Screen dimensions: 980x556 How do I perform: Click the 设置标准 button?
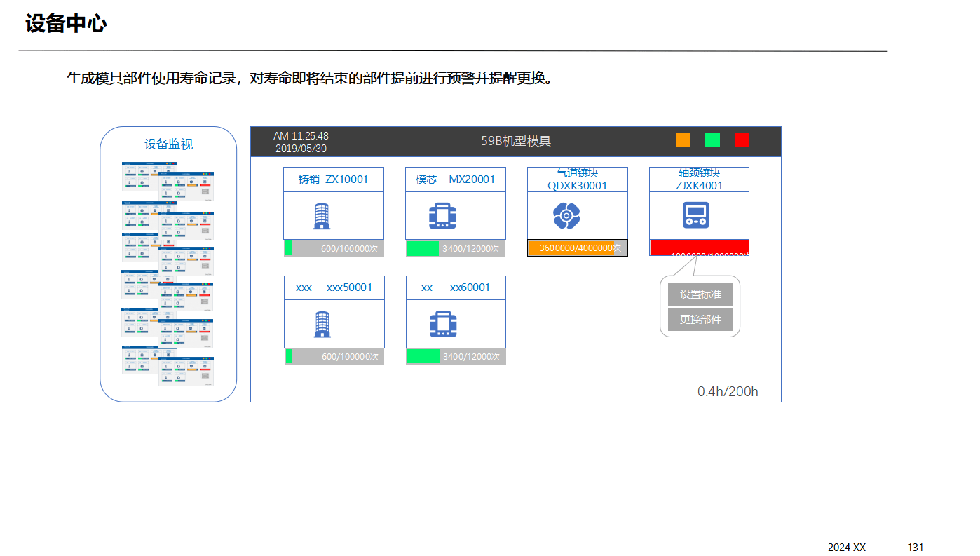click(700, 294)
